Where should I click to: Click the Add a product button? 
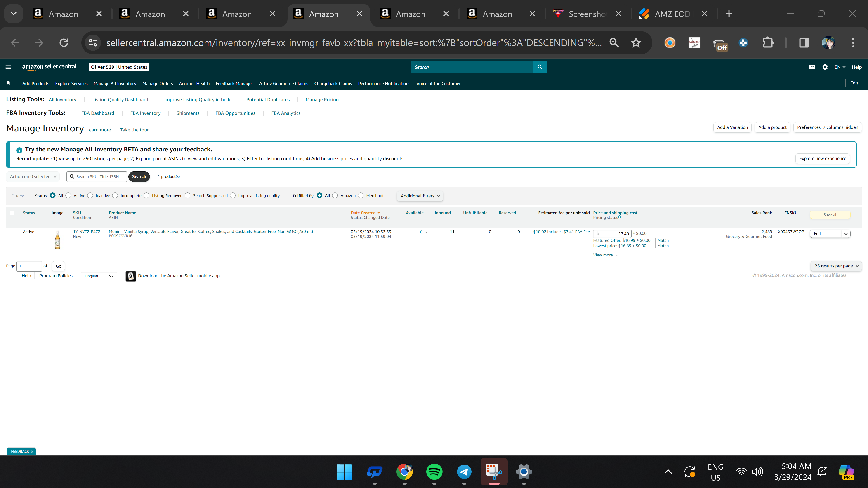coord(772,127)
